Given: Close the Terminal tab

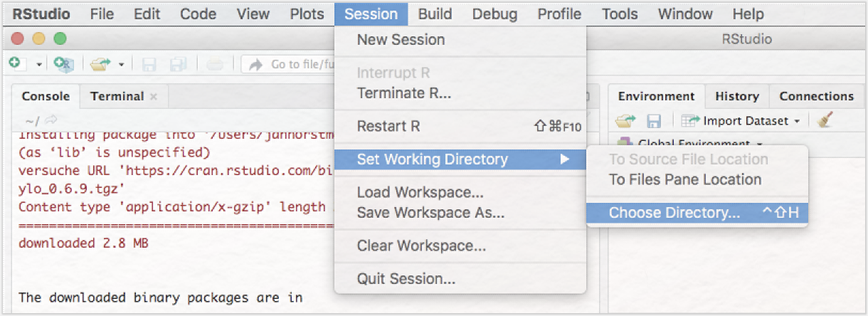Looking at the screenshot, I should coord(154,97).
